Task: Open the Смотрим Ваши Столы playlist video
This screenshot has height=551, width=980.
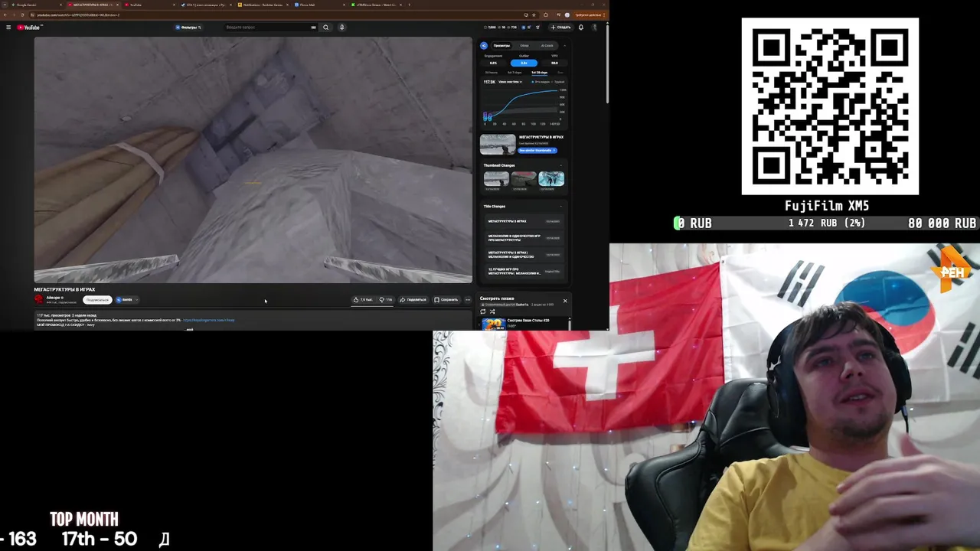Action: tap(524, 323)
